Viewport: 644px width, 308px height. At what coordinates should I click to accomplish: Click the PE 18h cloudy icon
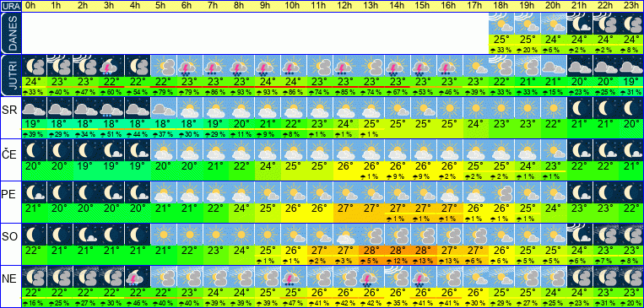(501, 192)
